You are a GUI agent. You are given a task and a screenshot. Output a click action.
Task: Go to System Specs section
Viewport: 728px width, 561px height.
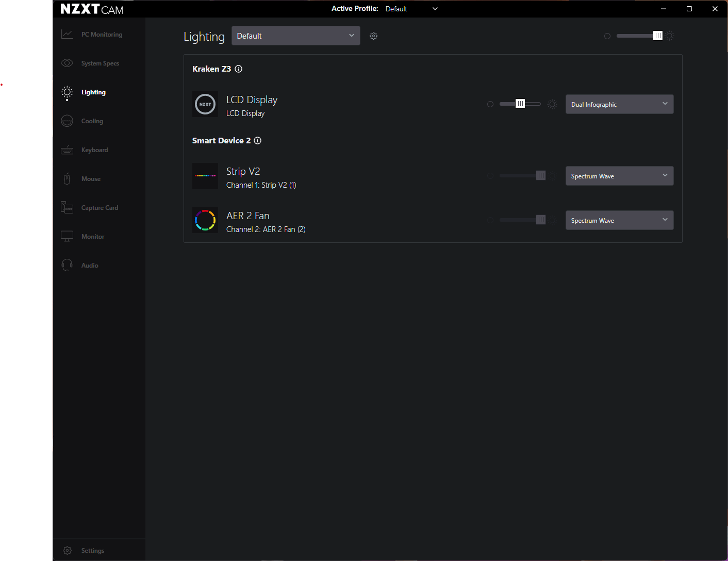tap(100, 63)
